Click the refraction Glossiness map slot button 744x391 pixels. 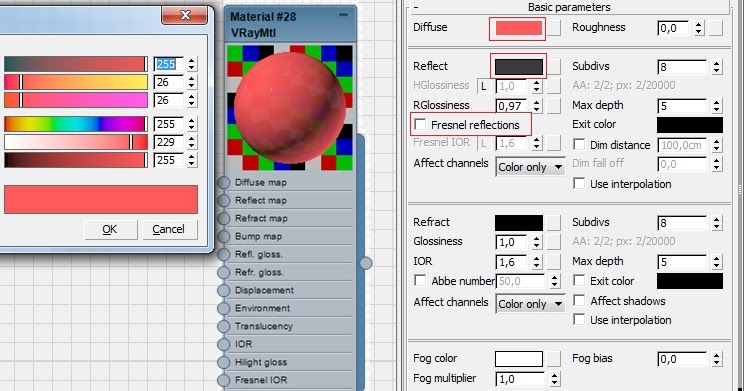[554, 242]
